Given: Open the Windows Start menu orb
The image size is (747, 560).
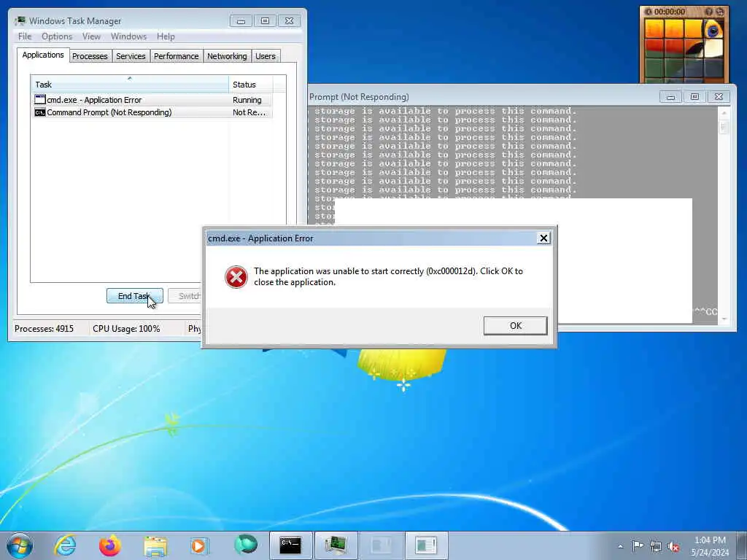Looking at the screenshot, I should coord(20,545).
